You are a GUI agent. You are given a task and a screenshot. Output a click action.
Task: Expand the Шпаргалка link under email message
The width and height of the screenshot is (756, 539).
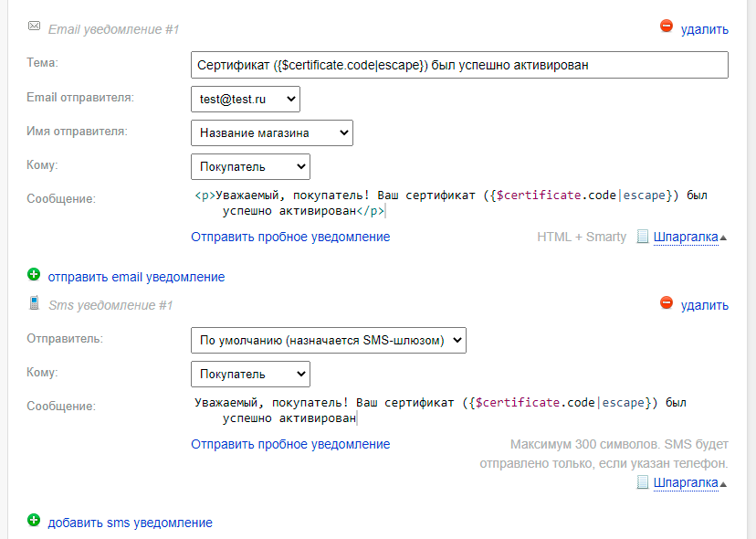tap(686, 237)
